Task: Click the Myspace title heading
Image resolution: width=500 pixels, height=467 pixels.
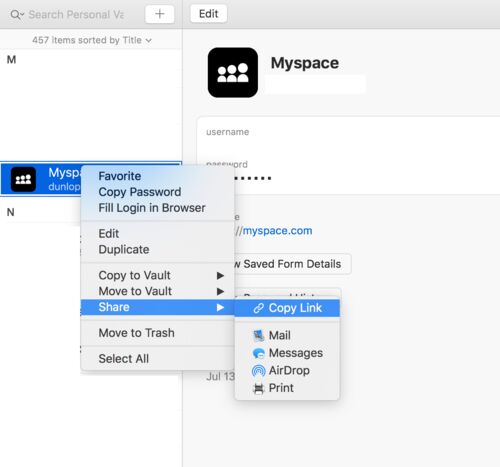Action: [305, 63]
